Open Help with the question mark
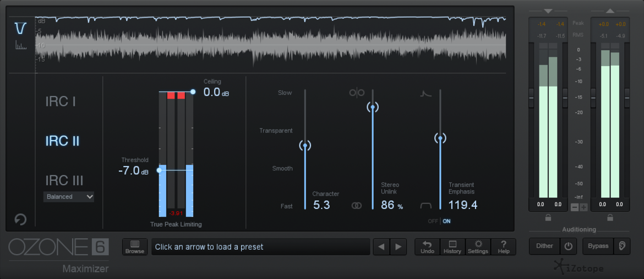This screenshot has width=644, height=279. [503, 247]
